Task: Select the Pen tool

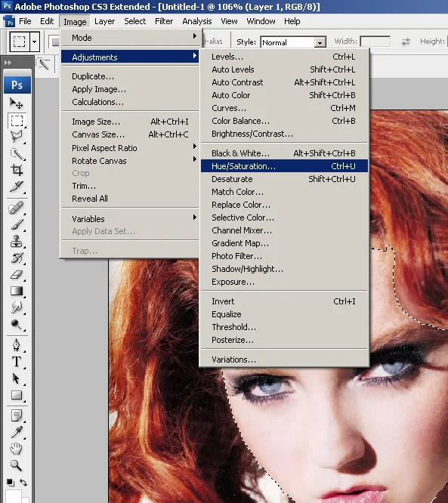Action: point(17,345)
